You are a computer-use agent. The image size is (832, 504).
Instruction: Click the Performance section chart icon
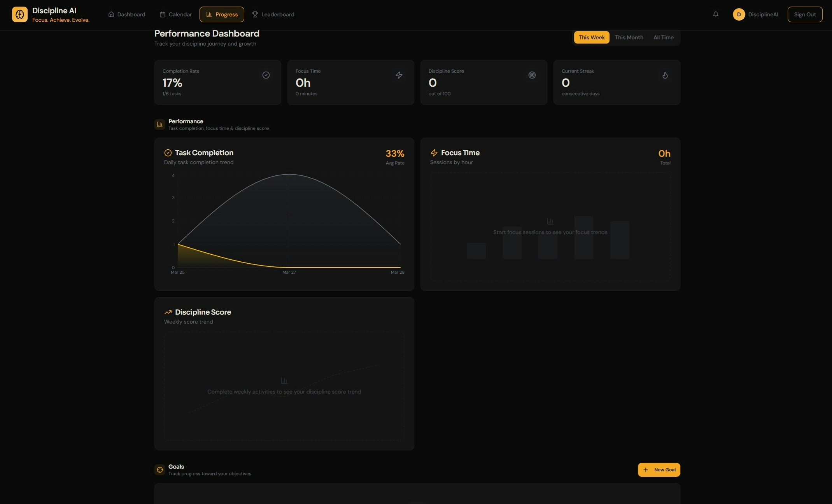160,124
